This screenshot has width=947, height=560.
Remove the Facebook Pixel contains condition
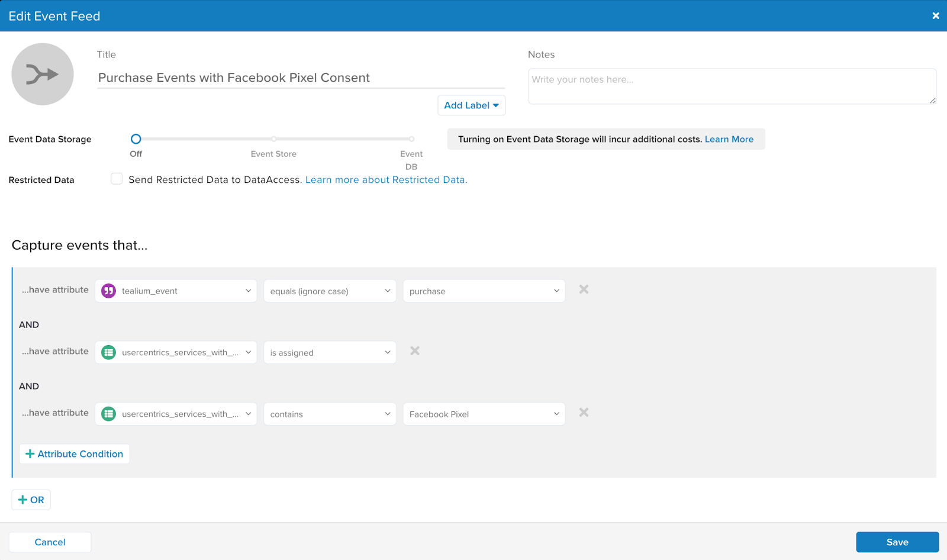click(584, 413)
